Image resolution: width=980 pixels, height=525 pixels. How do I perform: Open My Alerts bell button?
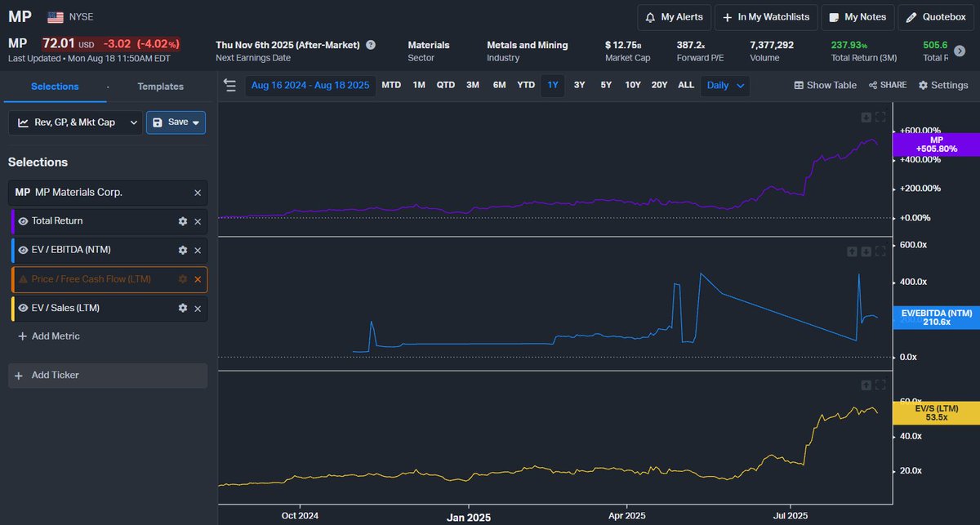click(x=674, y=17)
